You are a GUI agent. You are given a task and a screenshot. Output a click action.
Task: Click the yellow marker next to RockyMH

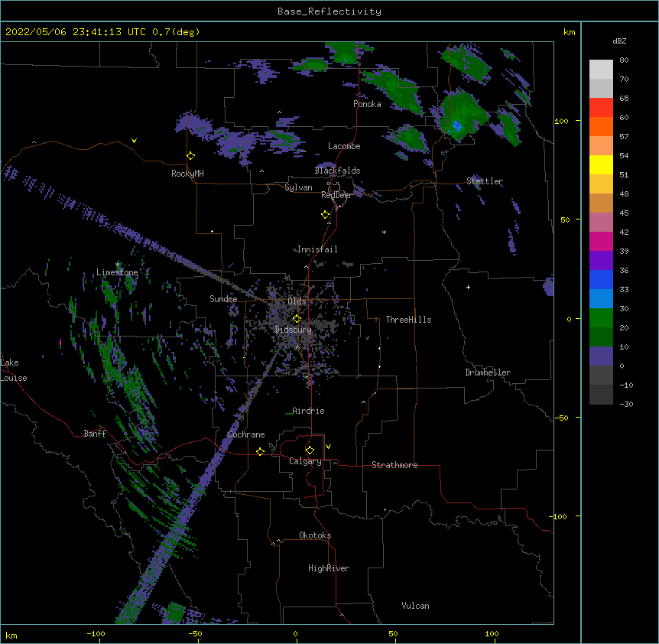190,156
